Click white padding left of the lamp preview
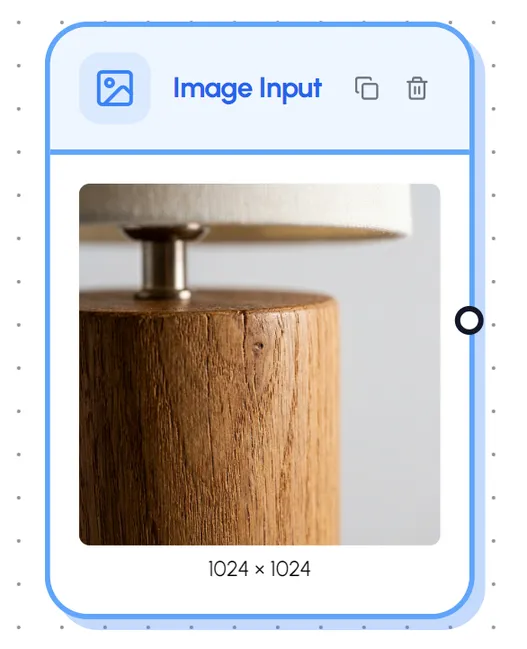527x649 pixels. point(65,364)
